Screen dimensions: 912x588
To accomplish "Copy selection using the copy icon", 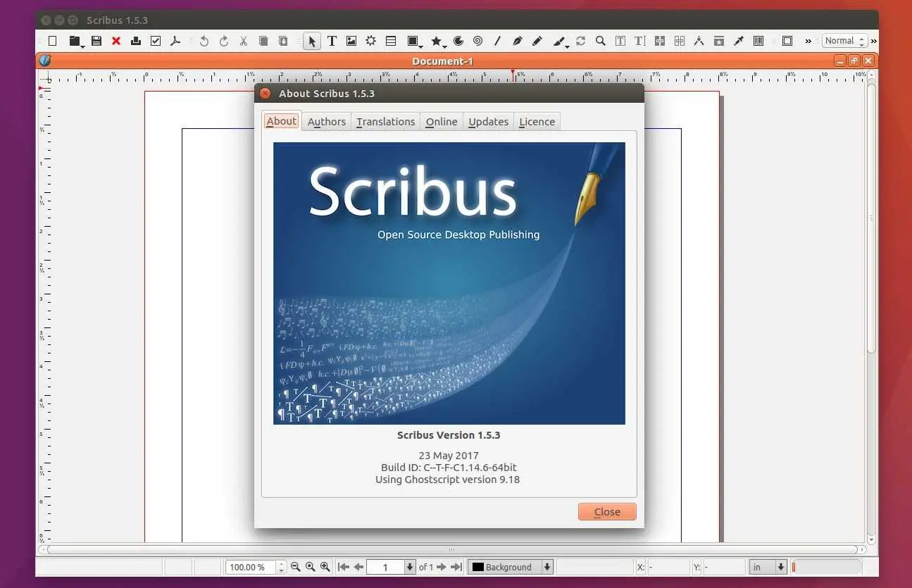I will click(x=263, y=42).
